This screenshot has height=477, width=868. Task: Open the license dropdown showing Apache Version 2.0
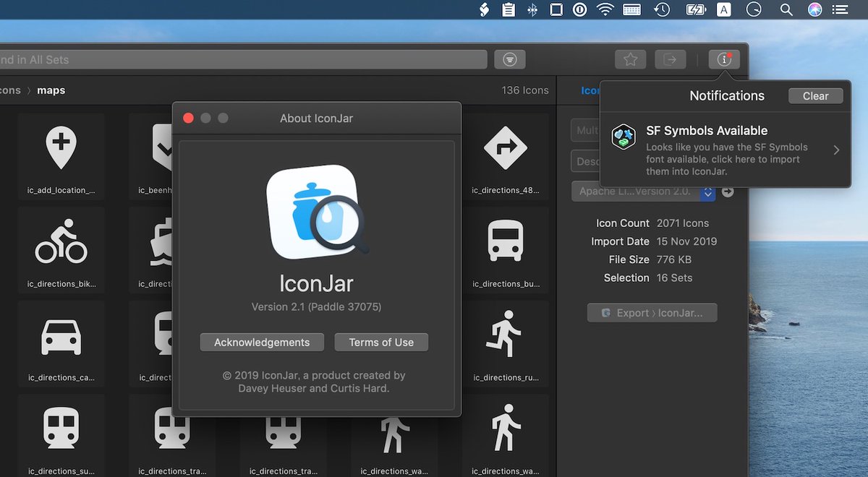pyautogui.click(x=643, y=192)
